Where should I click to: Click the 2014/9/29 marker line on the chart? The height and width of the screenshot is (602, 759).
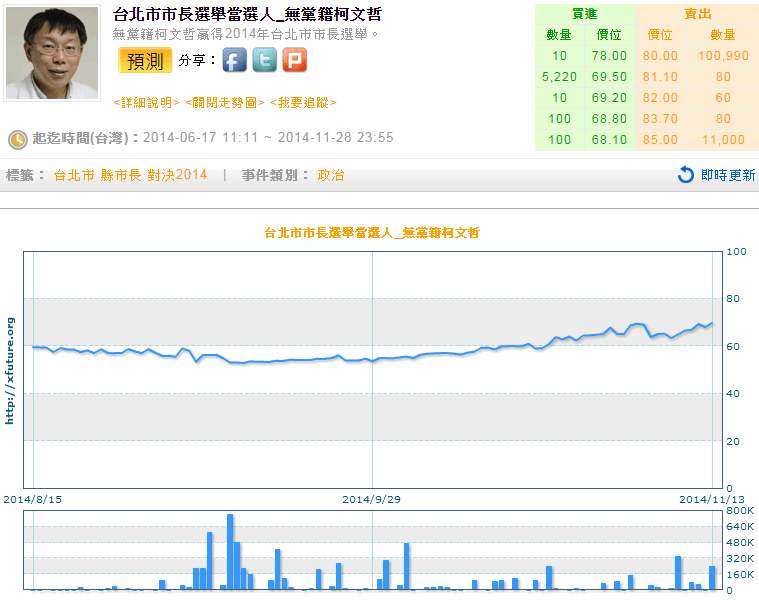pyautogui.click(x=372, y=370)
